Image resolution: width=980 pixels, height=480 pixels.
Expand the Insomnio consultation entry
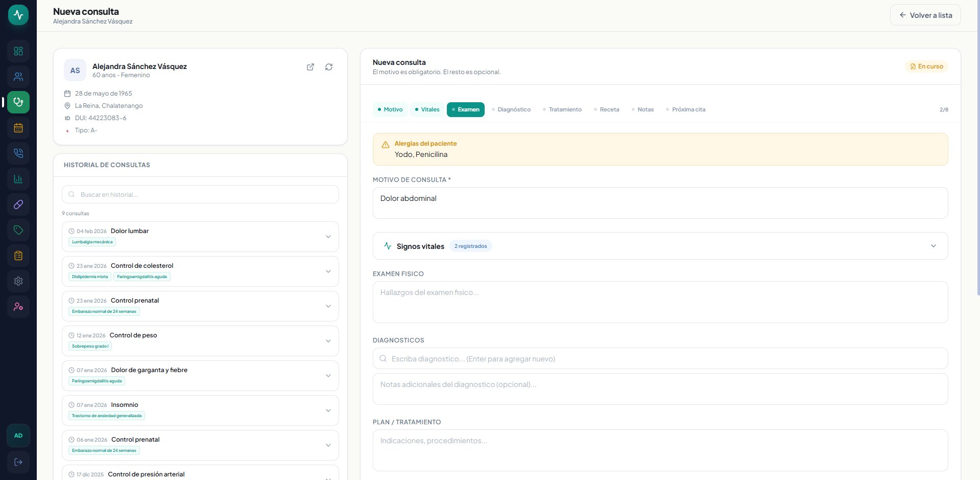tap(328, 410)
